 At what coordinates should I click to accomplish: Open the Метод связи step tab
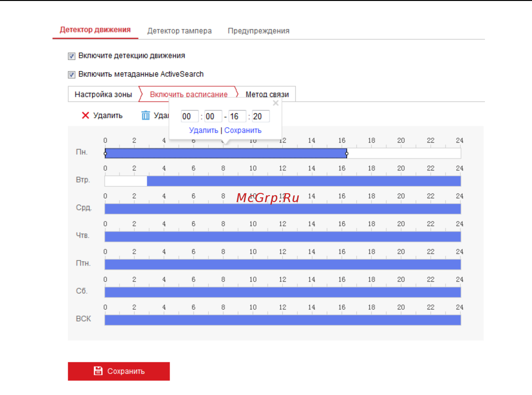(267, 94)
